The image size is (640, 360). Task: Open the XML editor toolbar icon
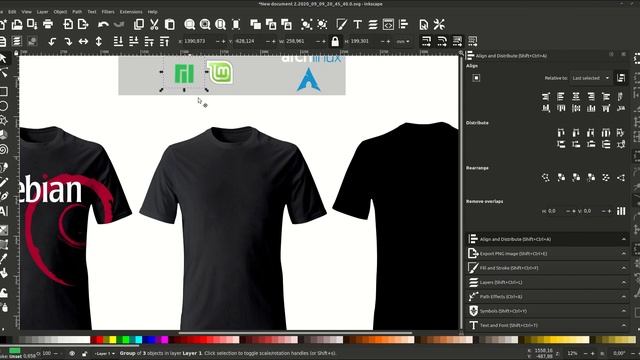(388, 24)
